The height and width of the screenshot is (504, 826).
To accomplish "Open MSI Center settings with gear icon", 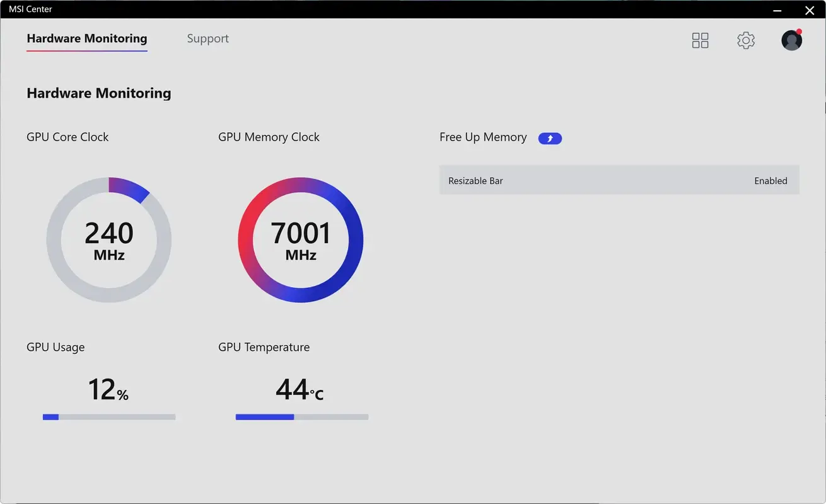I will (x=745, y=40).
